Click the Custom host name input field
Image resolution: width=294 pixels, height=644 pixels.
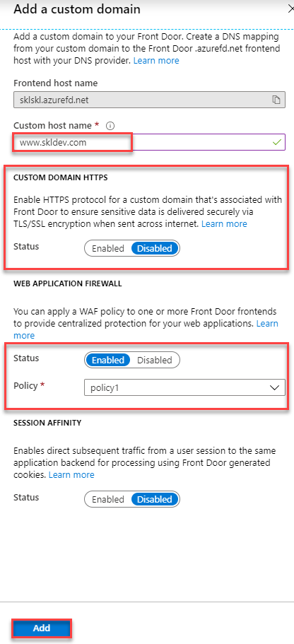(x=149, y=143)
